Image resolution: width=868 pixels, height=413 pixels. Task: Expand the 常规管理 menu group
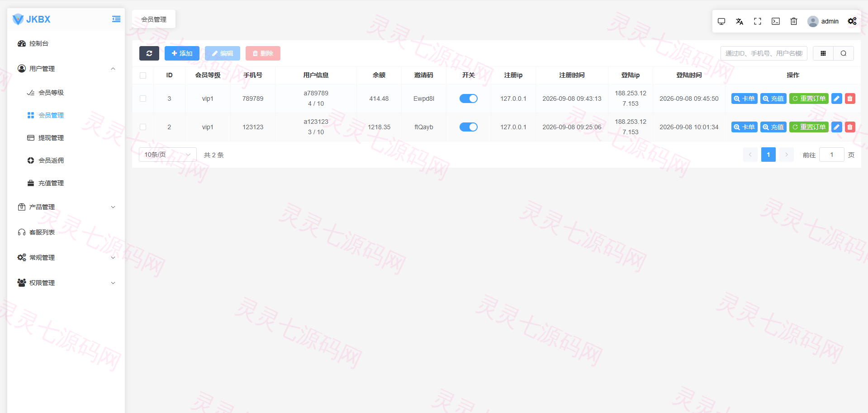[x=66, y=258]
